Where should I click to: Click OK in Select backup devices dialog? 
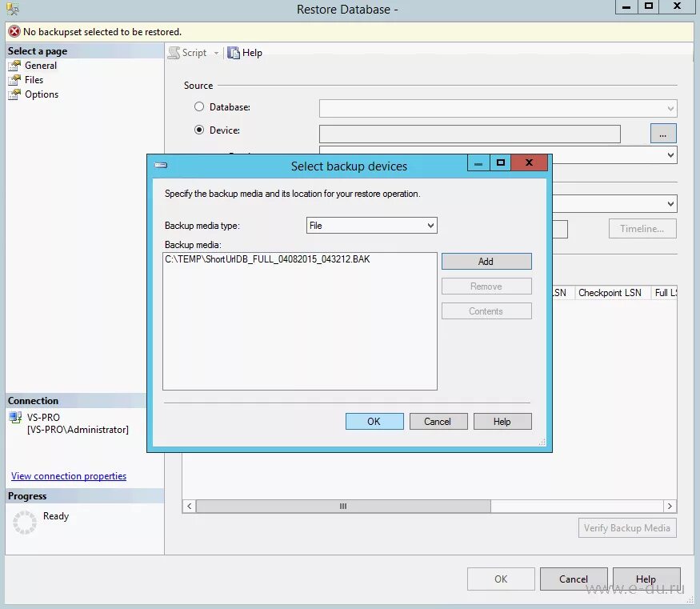pos(374,422)
